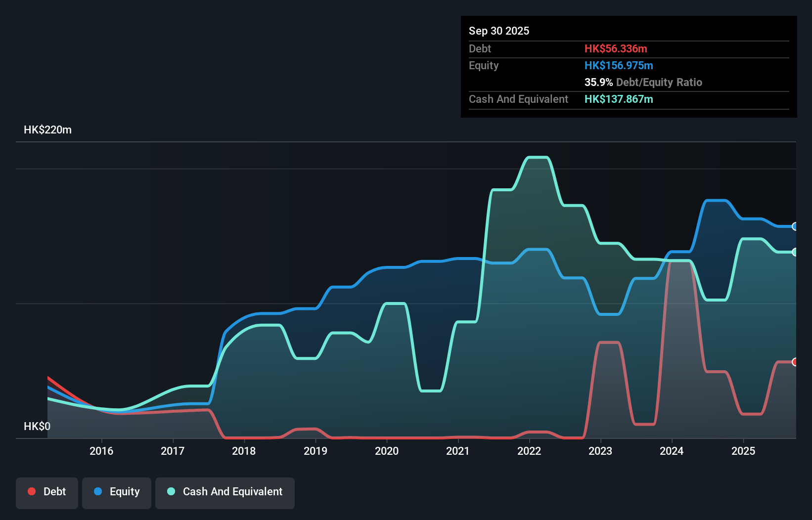Image resolution: width=812 pixels, height=520 pixels.
Task: Expand the Debt/Equity Ratio row details
Action: pyautogui.click(x=643, y=82)
